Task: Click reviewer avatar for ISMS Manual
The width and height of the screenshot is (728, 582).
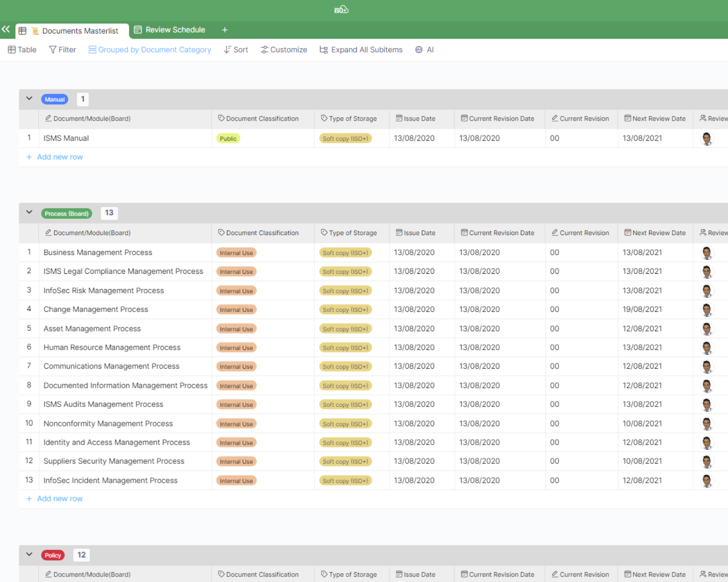Action: tap(707, 139)
